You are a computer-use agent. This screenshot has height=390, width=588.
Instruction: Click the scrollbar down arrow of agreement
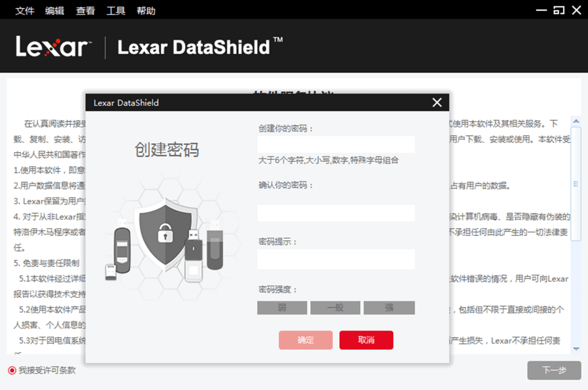pos(576,348)
